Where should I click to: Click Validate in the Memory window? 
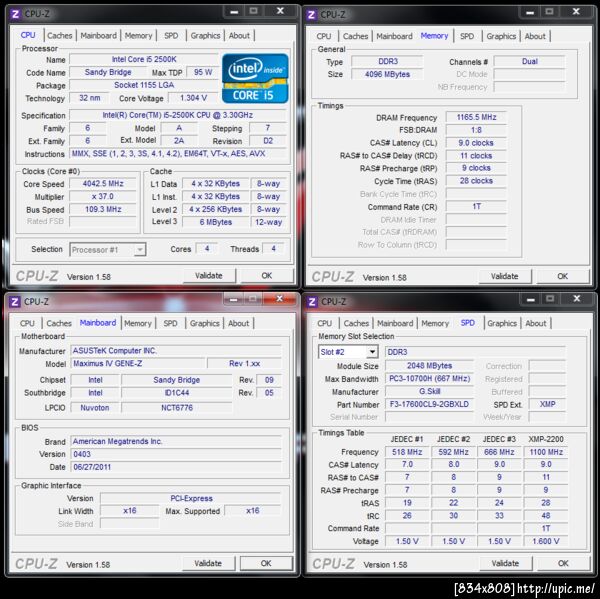504,276
